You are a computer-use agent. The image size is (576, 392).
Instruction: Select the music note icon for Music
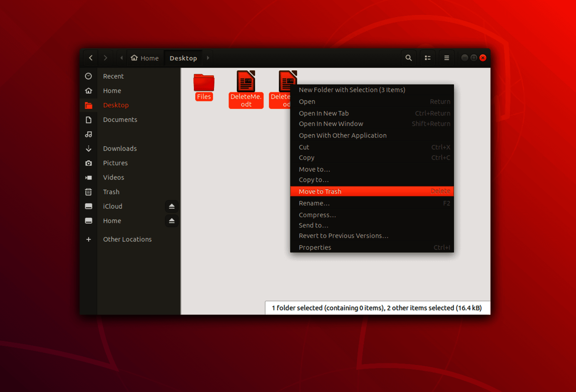[89, 134]
